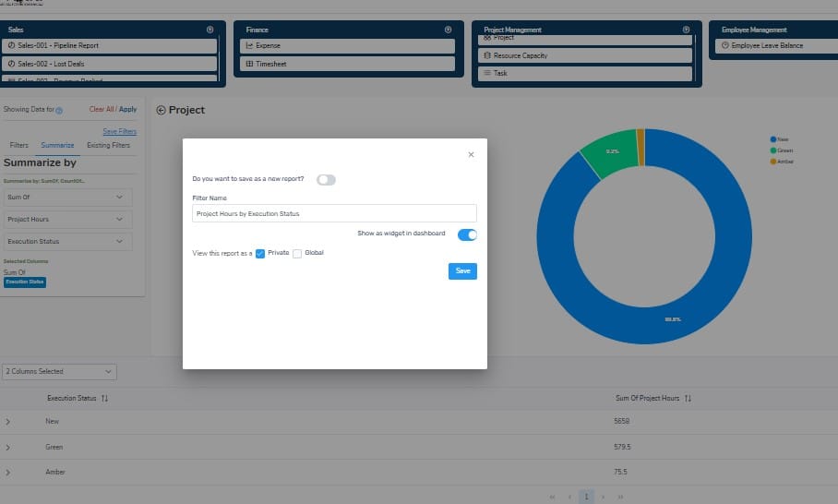Turn off 'Show as widget in dashboard' switch

[467, 234]
